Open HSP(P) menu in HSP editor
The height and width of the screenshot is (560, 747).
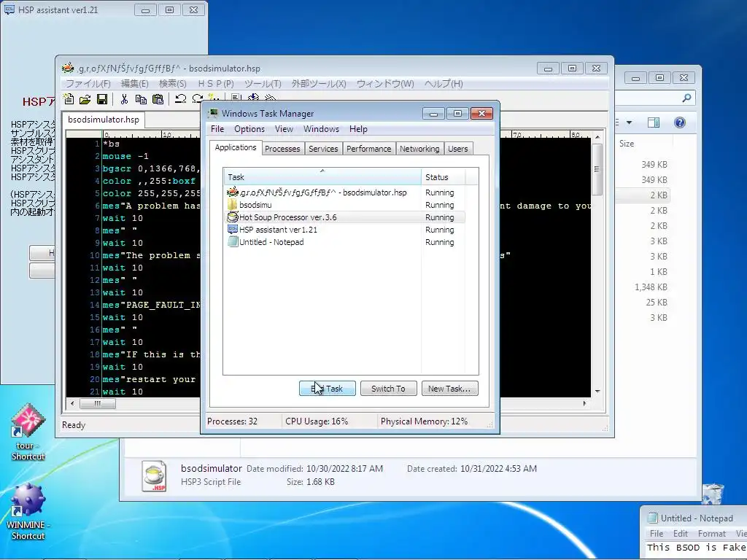[216, 84]
